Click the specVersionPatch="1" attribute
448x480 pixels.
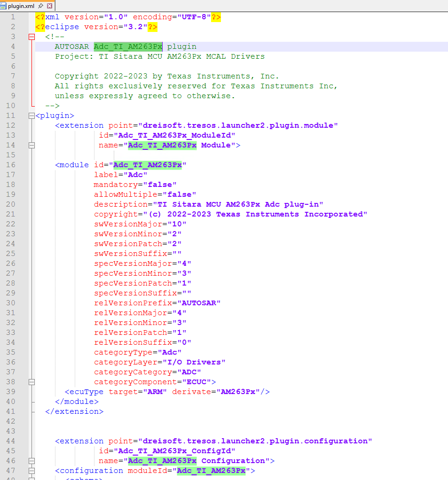pyautogui.click(x=142, y=283)
